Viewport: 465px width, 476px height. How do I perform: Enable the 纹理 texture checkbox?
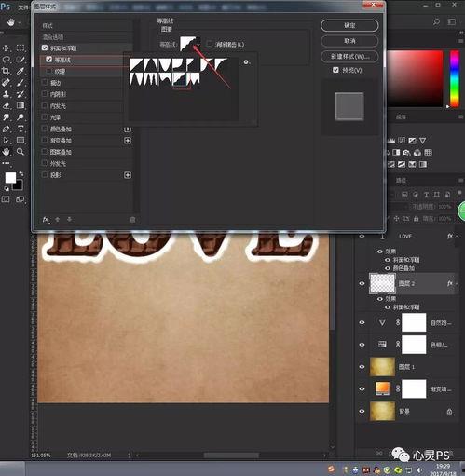pos(48,71)
